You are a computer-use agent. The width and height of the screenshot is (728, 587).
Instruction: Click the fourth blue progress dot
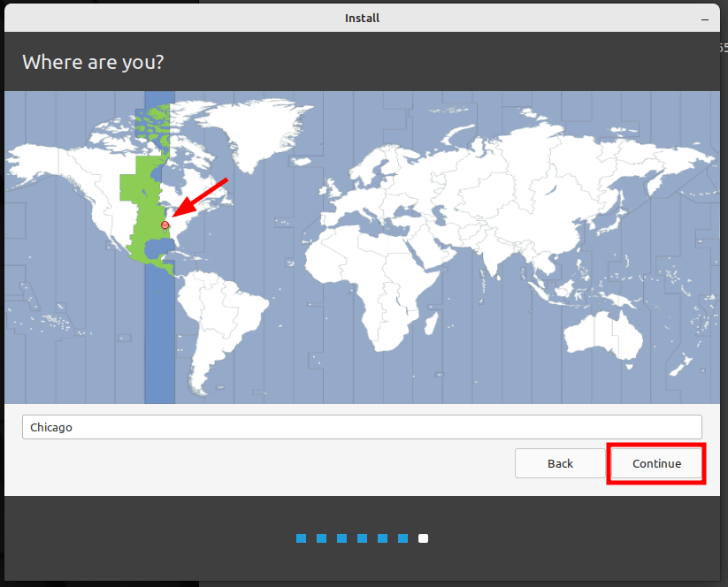(362, 538)
